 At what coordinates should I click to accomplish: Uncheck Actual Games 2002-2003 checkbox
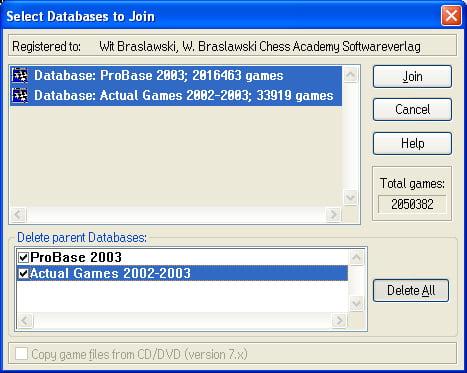click(x=23, y=274)
